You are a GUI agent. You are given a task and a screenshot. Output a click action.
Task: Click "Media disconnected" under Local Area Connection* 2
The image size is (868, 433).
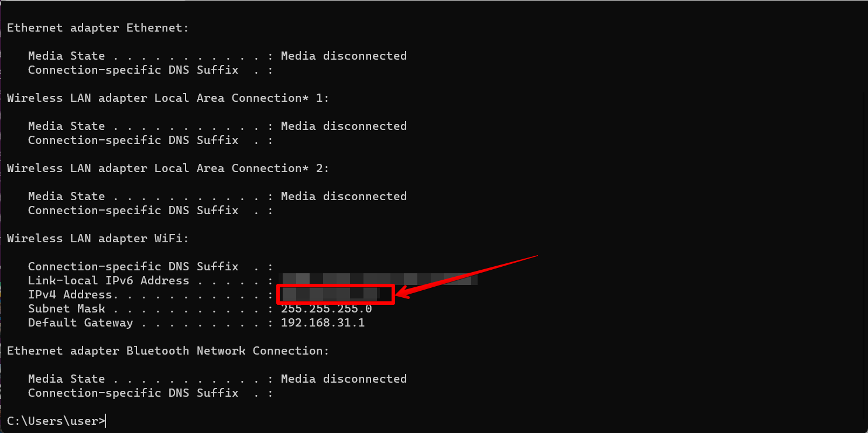tap(344, 196)
